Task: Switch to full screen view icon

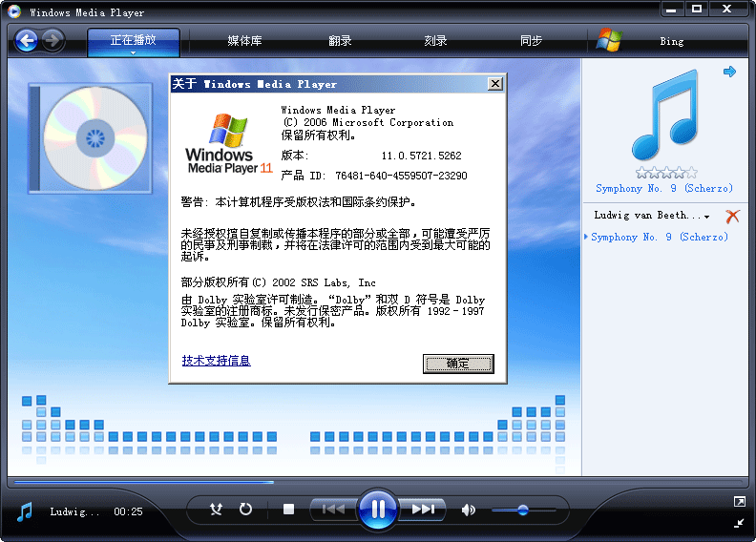Action: [x=739, y=501]
